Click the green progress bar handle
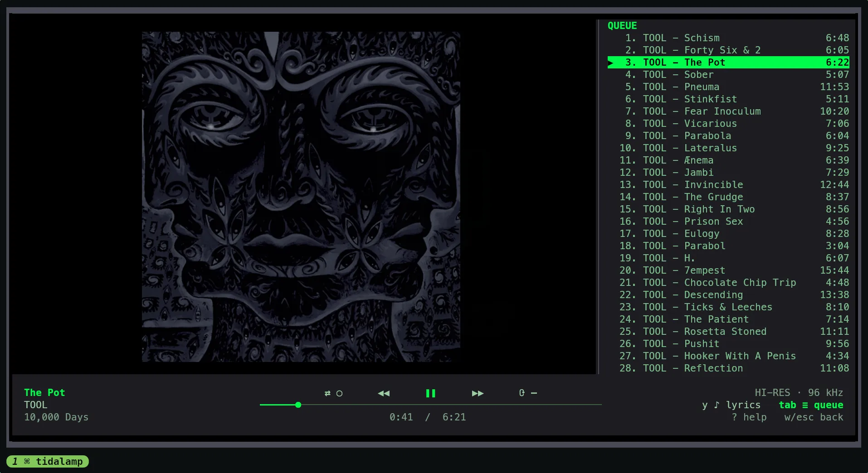Screen dimensions: 868x473 coord(298,405)
